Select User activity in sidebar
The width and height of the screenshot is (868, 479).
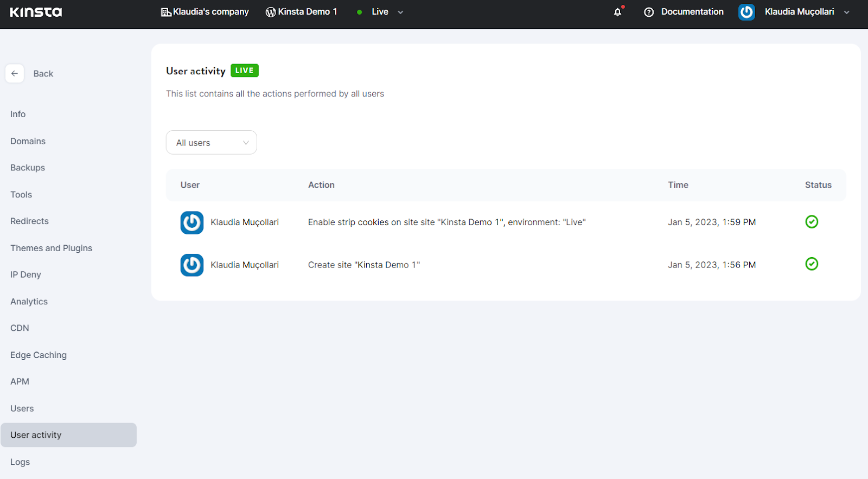[68, 435]
